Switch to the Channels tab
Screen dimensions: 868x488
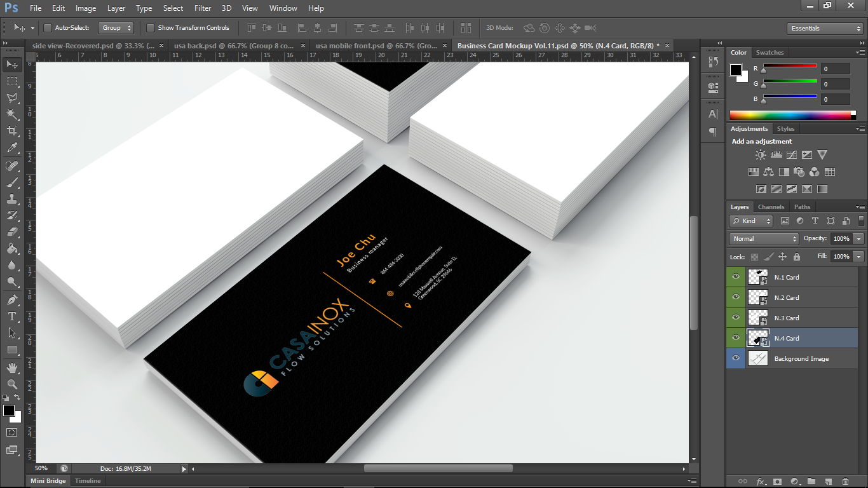pyautogui.click(x=771, y=207)
